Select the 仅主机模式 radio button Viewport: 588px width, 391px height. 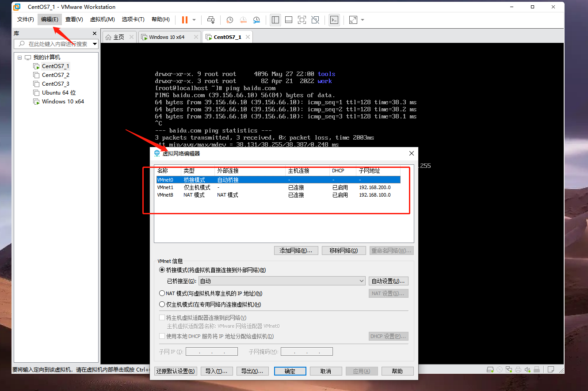162,304
